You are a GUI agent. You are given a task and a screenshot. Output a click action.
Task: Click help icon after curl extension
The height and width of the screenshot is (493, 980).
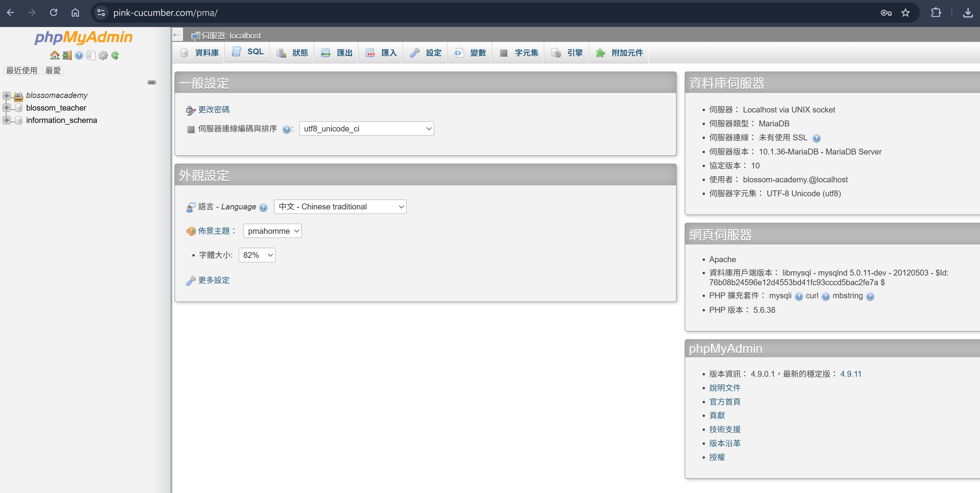tap(826, 296)
